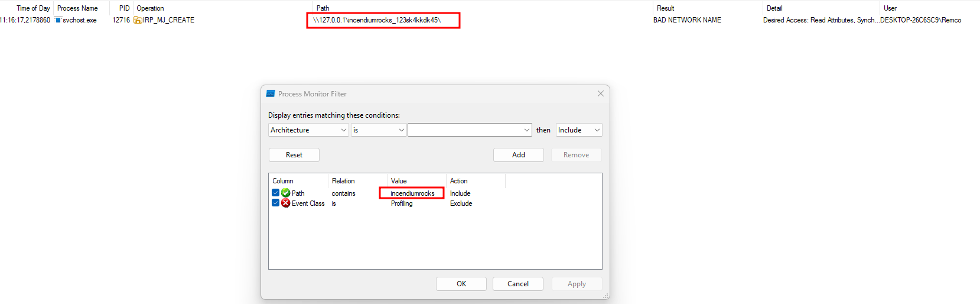980x304 pixels.
Task: Click the Relation header in filter list
Action: point(343,181)
